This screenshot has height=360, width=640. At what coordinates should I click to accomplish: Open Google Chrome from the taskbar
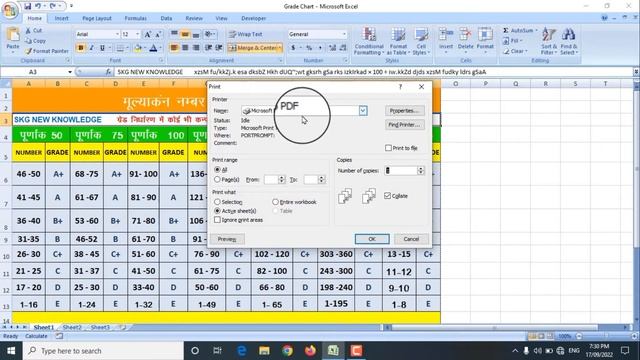pos(287,351)
